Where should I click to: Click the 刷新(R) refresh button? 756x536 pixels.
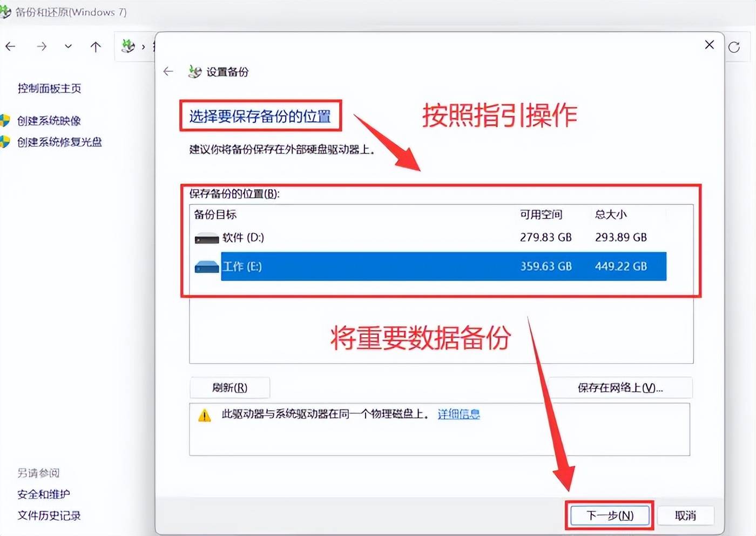click(230, 387)
